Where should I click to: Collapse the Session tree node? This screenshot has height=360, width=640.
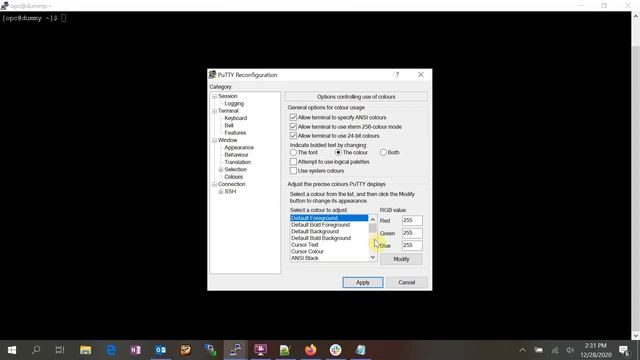click(214, 96)
